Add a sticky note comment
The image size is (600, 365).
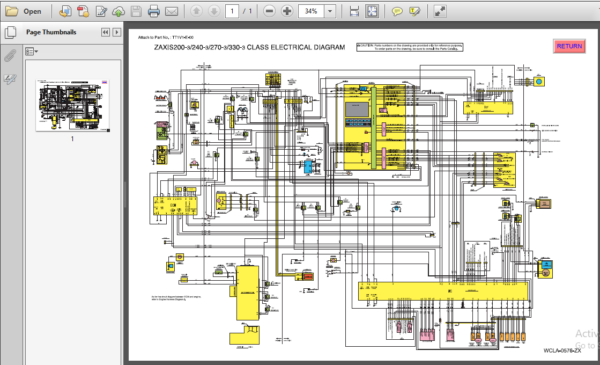point(398,11)
